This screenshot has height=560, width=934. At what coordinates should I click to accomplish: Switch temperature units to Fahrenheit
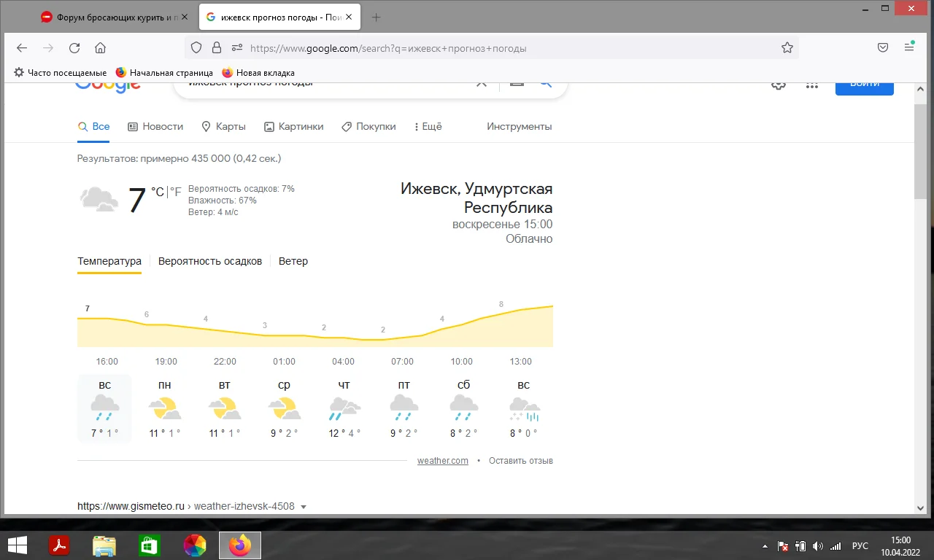coord(176,192)
